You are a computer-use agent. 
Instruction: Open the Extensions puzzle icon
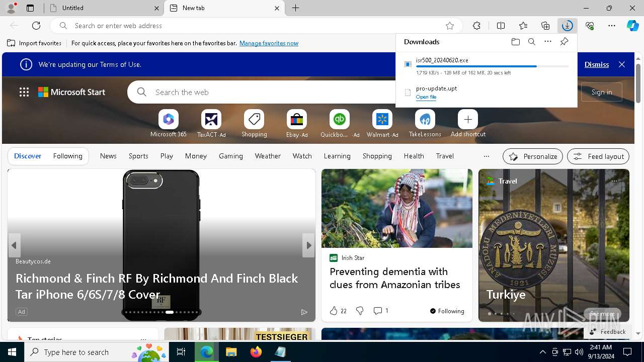coord(476,26)
